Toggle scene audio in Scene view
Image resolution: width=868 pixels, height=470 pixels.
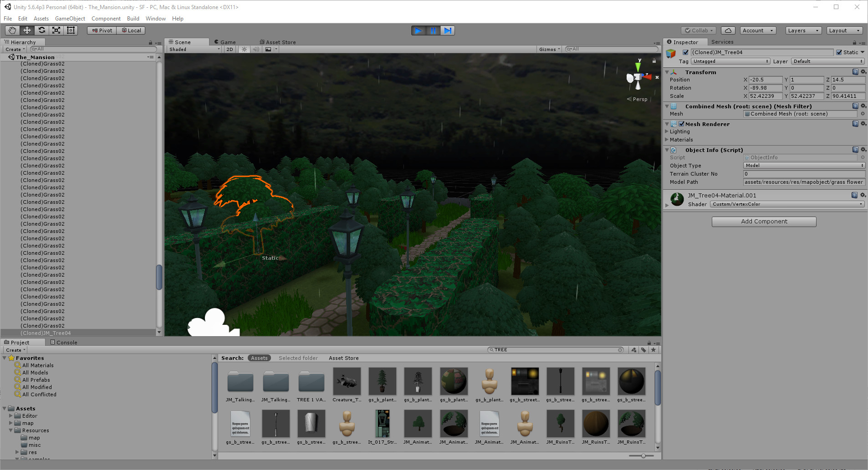[256, 49]
